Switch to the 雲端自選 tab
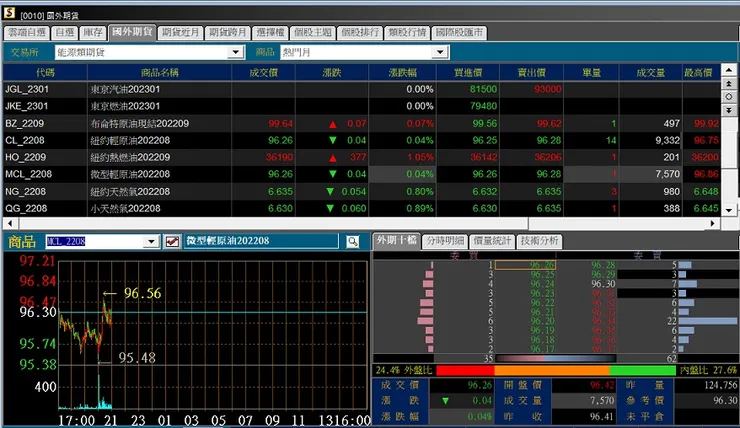The image size is (740, 428). (27, 33)
